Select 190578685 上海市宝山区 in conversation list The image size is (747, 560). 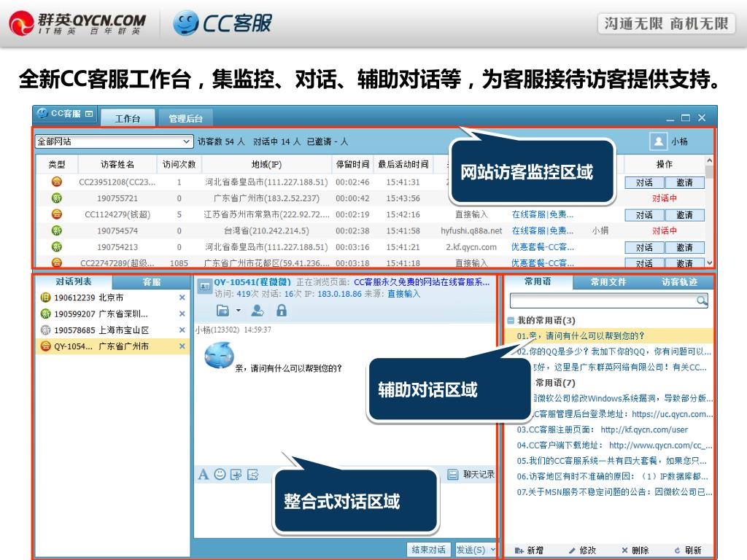[x=112, y=330]
